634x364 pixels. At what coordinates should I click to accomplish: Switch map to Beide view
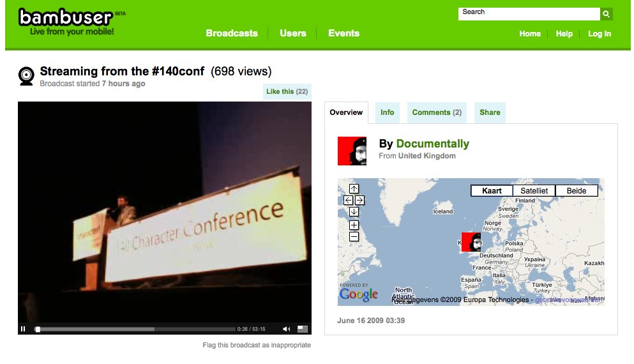click(576, 190)
